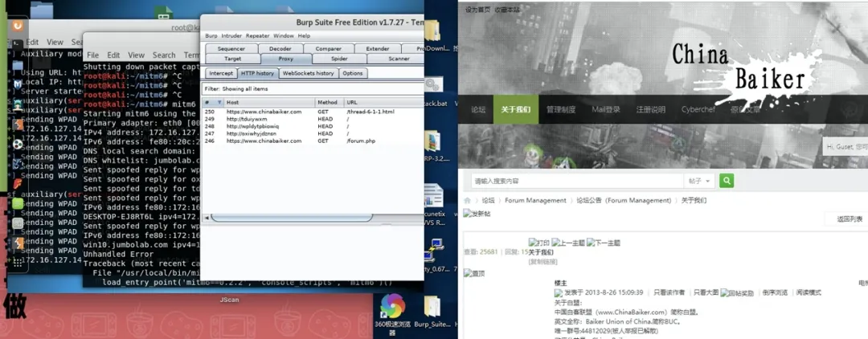Viewport: 868px width, 339px height.
Task: Open the Burp menu in Burp Suite
Action: [211, 36]
